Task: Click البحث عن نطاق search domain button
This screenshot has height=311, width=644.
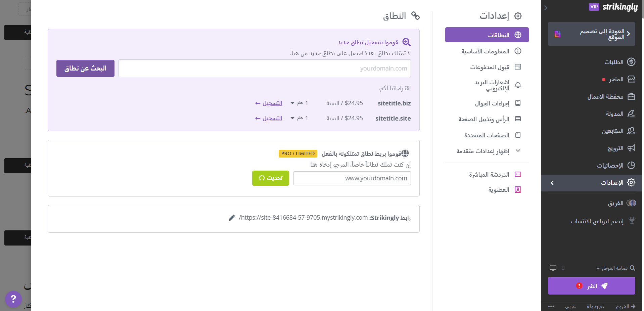Action: [x=85, y=68]
